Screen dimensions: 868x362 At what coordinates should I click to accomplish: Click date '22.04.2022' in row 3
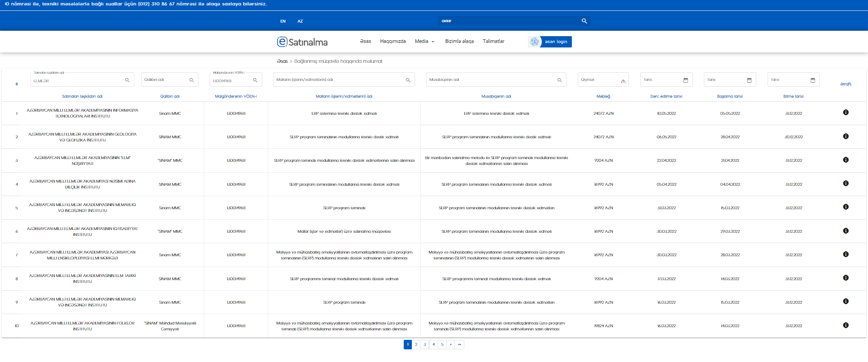click(x=666, y=160)
